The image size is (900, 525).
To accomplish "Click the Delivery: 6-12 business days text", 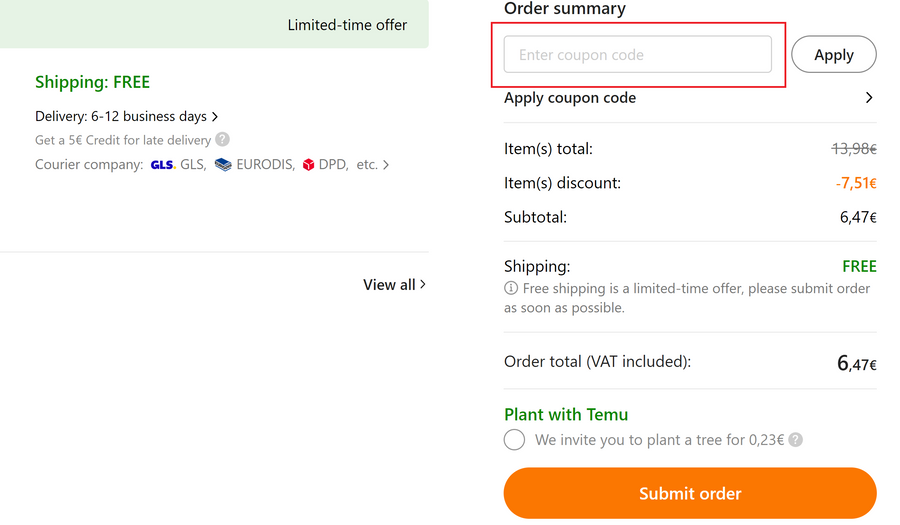I will coord(121,117).
